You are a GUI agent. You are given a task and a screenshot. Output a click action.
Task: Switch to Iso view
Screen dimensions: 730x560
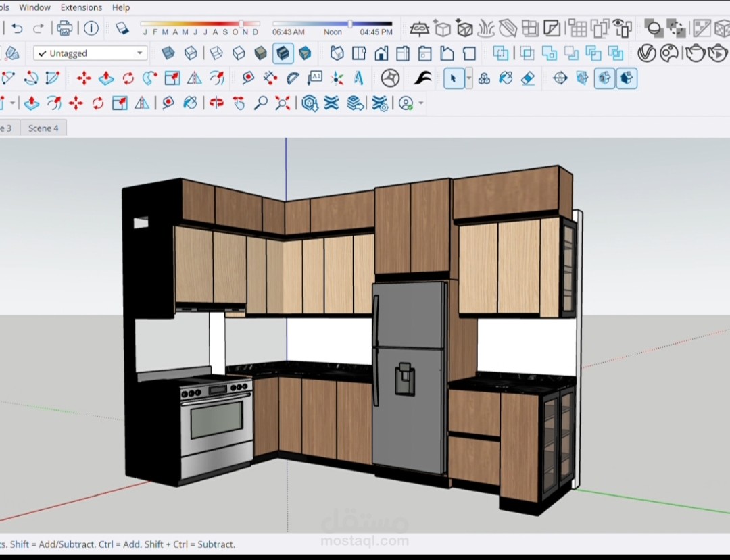(337, 53)
